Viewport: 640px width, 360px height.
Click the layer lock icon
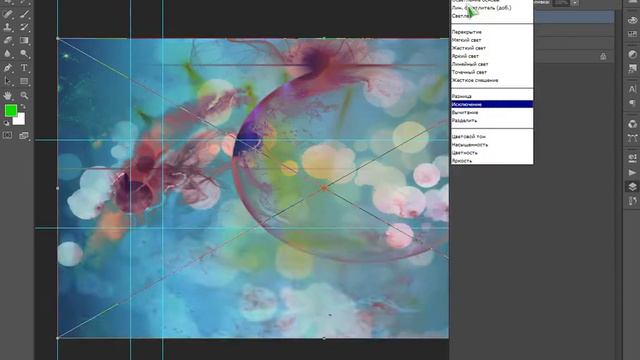(603, 56)
